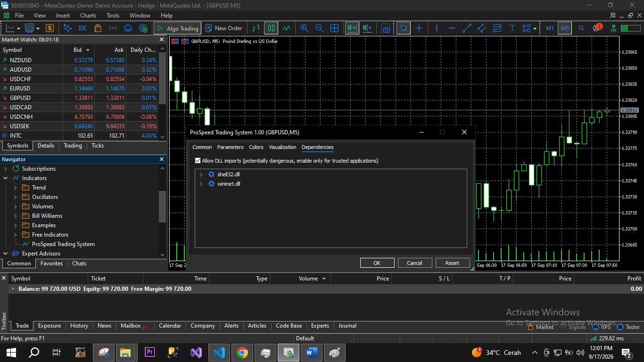Click the Signals broadcast icon in toolbar

pyautogui.click(x=113, y=28)
